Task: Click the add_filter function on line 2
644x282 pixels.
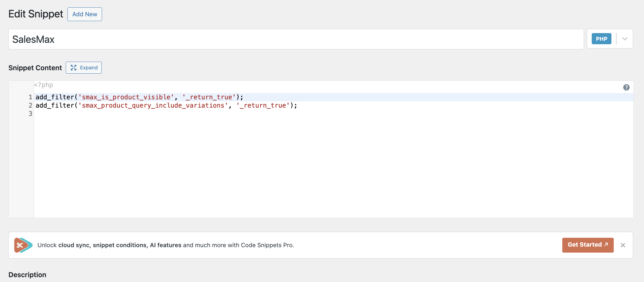Action: pos(55,105)
